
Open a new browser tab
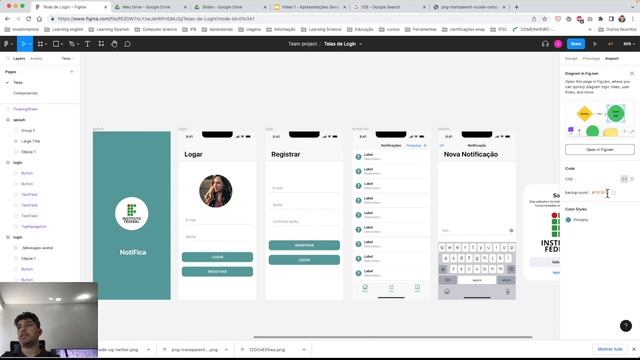[516, 7]
